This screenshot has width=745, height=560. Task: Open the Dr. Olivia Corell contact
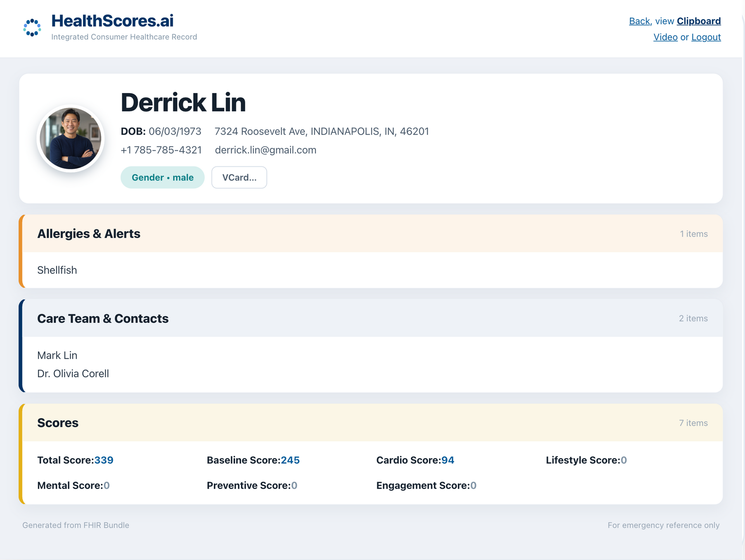click(x=73, y=373)
